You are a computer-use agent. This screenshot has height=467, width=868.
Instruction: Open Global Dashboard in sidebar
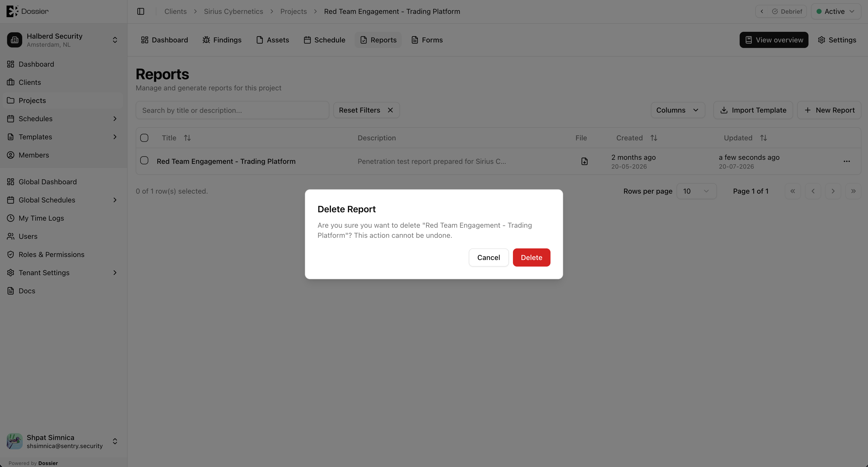(x=63, y=182)
